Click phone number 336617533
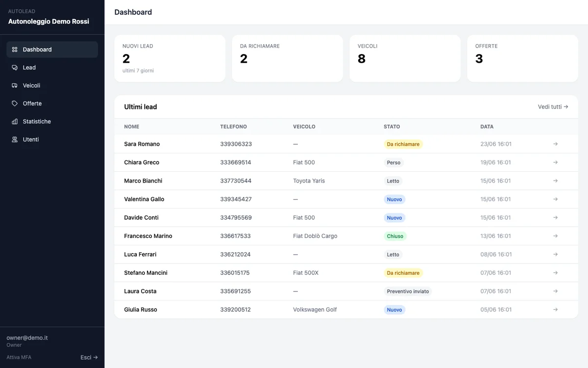 tap(235, 236)
